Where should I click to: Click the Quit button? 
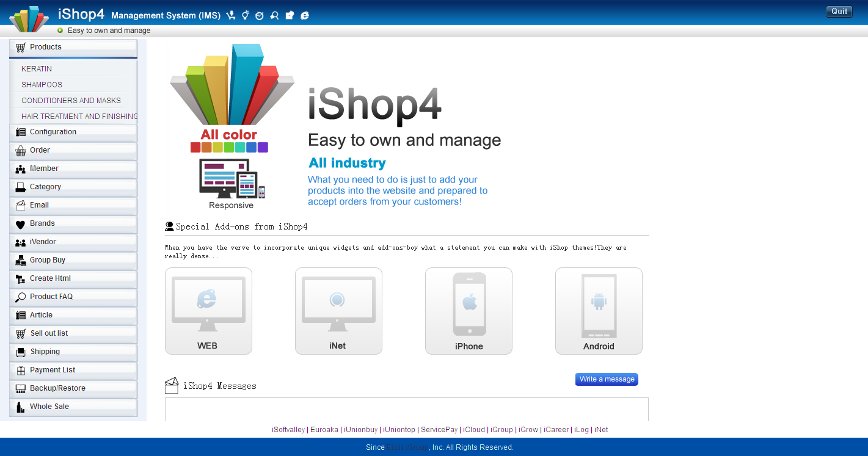[839, 12]
